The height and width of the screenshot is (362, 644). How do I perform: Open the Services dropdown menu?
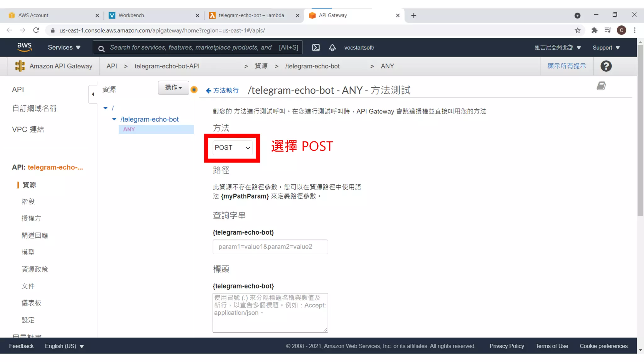tap(64, 47)
